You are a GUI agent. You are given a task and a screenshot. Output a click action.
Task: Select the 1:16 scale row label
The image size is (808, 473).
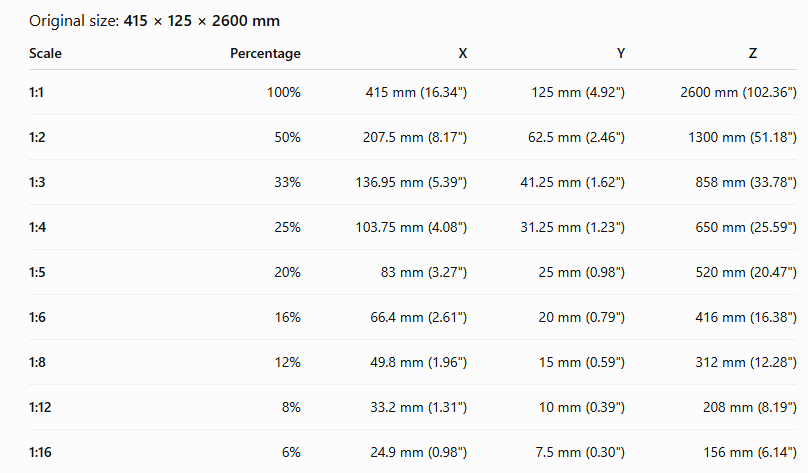[x=40, y=452]
